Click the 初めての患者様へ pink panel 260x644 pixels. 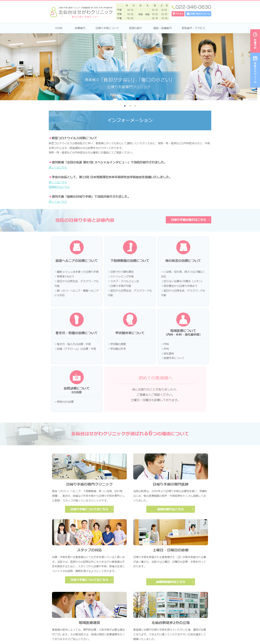(x=156, y=389)
